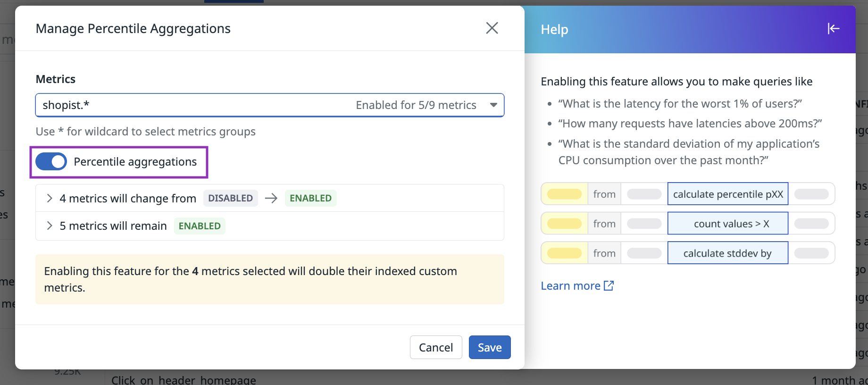Viewport: 868px width, 385px height.
Task: Click the external link icon beside Learn more
Action: click(x=609, y=285)
